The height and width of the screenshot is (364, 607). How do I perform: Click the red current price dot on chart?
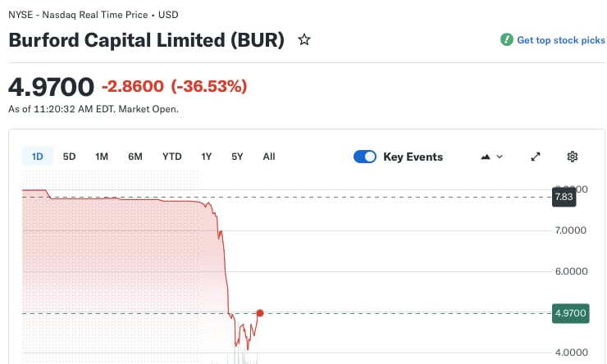click(x=260, y=313)
